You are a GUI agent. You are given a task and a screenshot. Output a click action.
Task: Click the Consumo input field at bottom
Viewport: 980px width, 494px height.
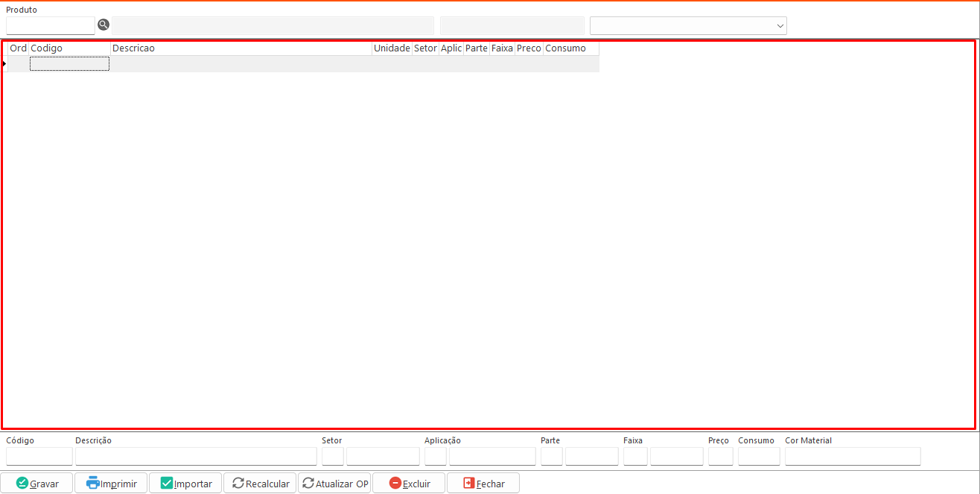[759, 456]
